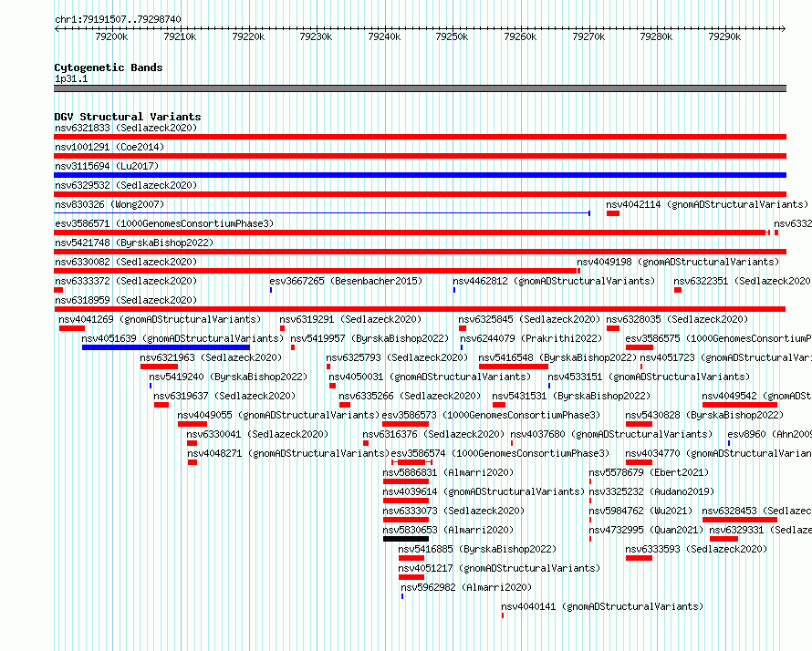Image resolution: width=812 pixels, height=651 pixels.
Task: Click nsv4732995 (Quan2021) label
Action: tap(646, 530)
